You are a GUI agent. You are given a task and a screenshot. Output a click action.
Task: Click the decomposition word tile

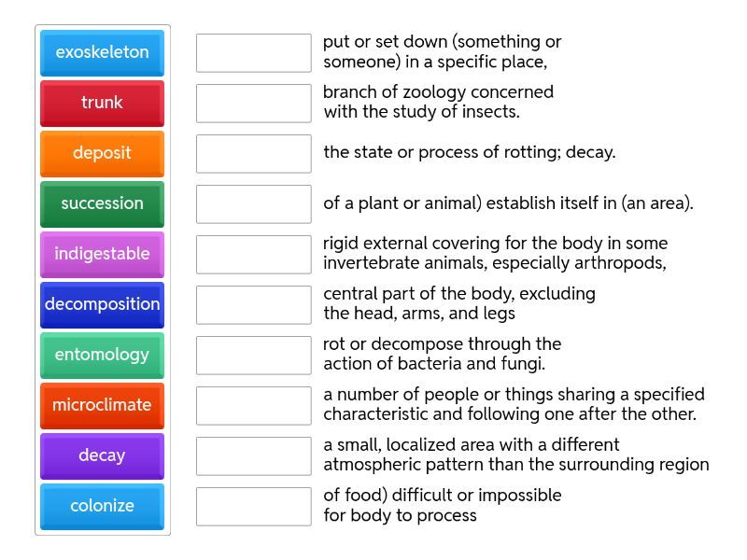coord(102,304)
